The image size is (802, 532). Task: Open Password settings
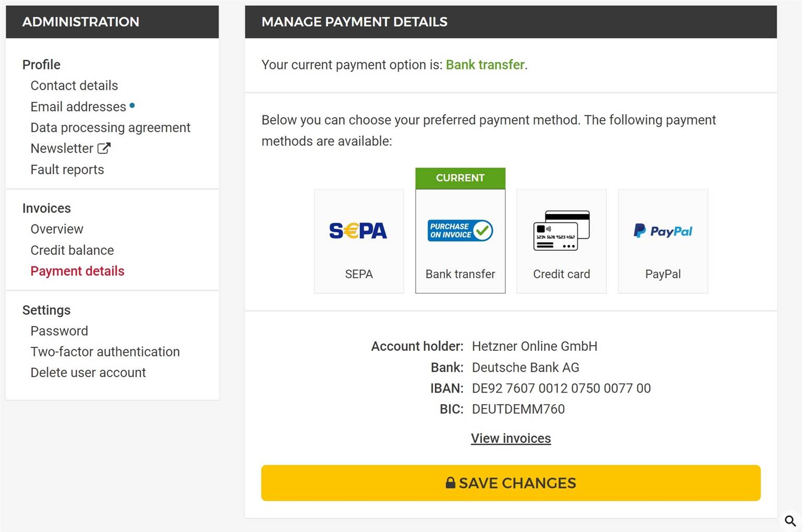point(59,331)
